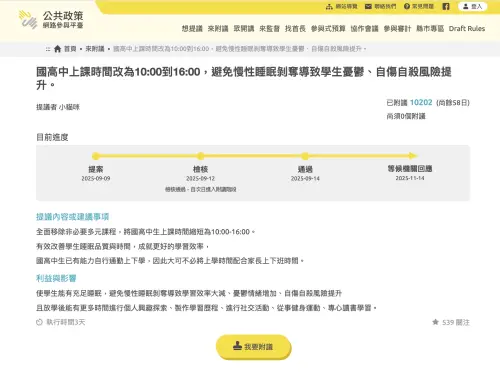Viewport: 500px width, 372px height.
Task: Open the Draft Rules menu item
Action: coord(467,29)
